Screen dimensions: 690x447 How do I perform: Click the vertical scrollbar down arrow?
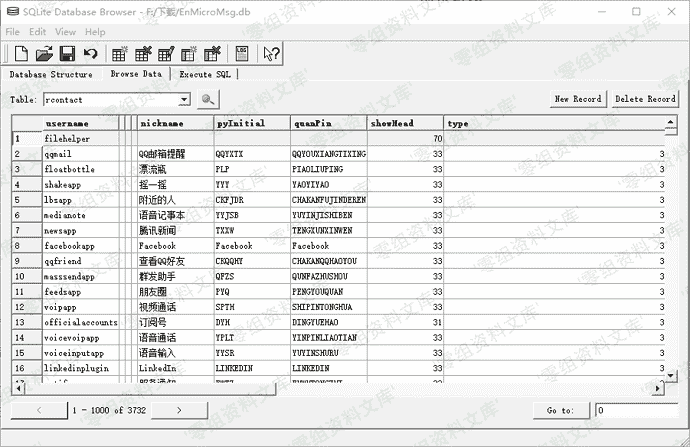click(x=671, y=375)
